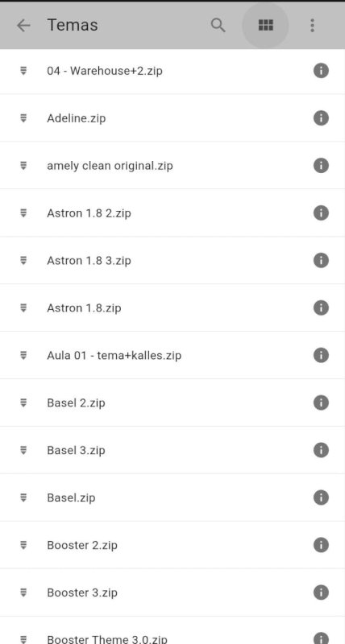This screenshot has width=345, height=644.
Task: View details of Booster 2.zip
Action: pos(321,545)
